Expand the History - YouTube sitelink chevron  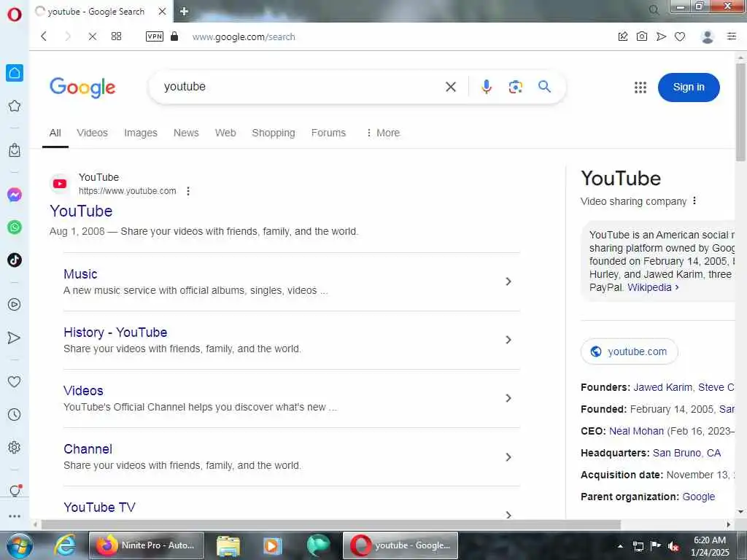pyautogui.click(x=508, y=340)
